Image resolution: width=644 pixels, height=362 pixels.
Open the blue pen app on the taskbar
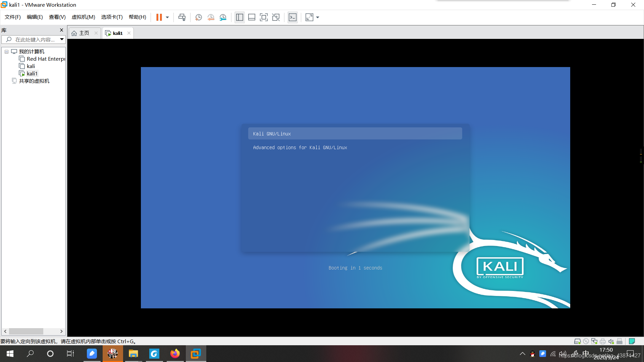tap(92, 354)
